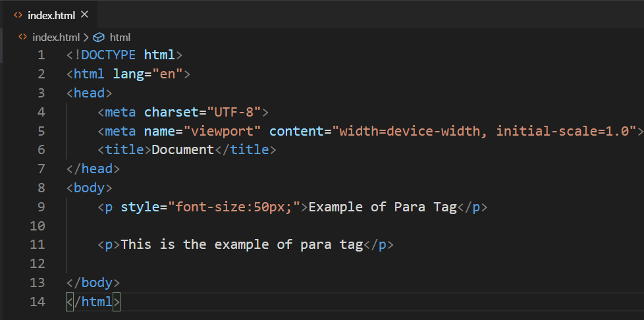Viewport: 644px width, 320px height.
Task: Select line number 9 in the gutter
Action: pos(41,207)
